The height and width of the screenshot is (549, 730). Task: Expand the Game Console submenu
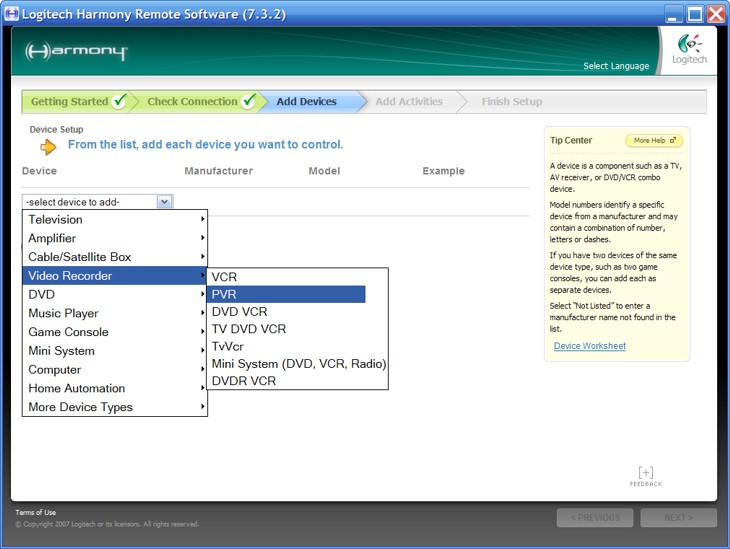[115, 332]
